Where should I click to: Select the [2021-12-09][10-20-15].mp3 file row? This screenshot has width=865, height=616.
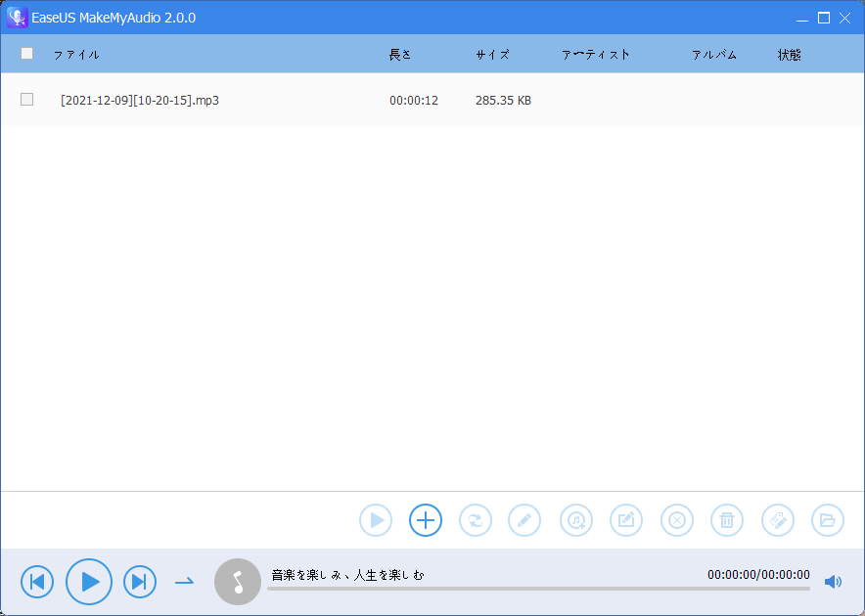(138, 99)
